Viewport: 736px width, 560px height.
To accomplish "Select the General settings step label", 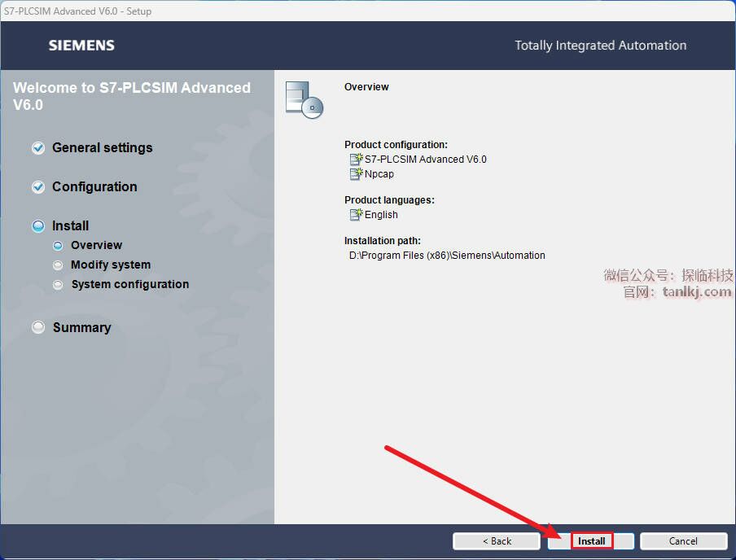I will tap(103, 148).
